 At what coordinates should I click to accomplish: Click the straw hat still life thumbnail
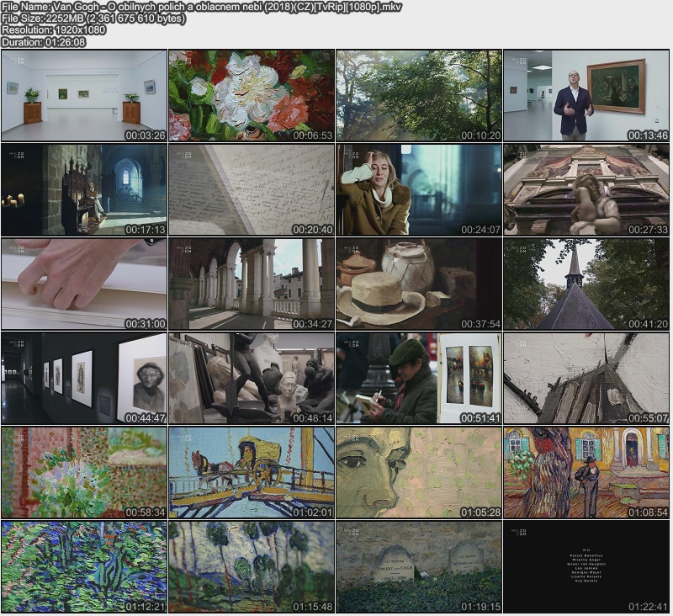(419, 284)
